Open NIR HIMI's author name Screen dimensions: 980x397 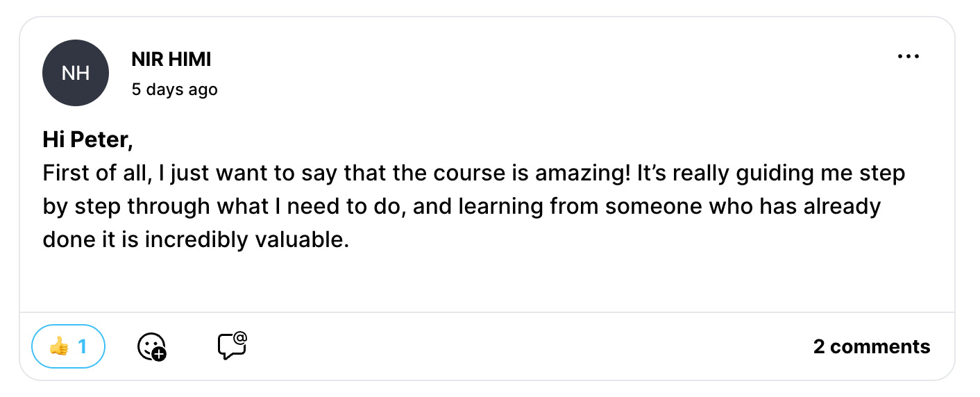[x=171, y=60]
